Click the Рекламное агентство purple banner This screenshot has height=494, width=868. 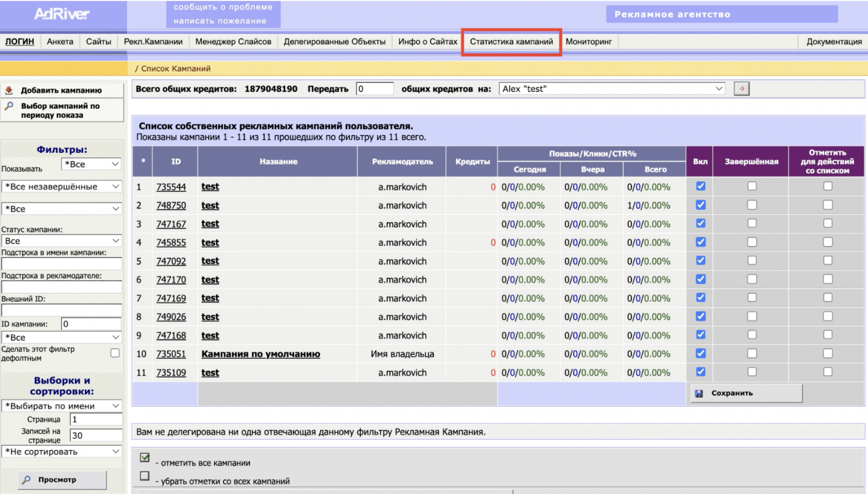[722, 14]
